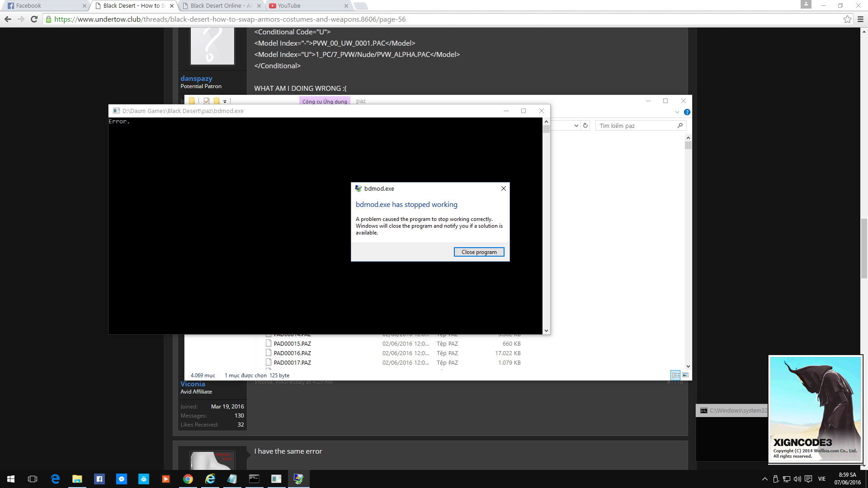Switch to large icons view in Explorer
Image resolution: width=868 pixels, height=488 pixels.
pos(685,375)
